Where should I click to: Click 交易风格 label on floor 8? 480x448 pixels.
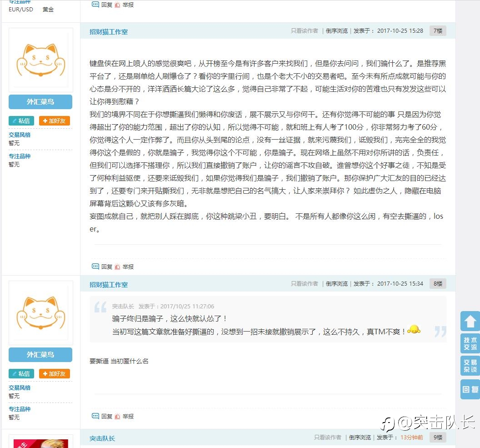click(x=20, y=388)
